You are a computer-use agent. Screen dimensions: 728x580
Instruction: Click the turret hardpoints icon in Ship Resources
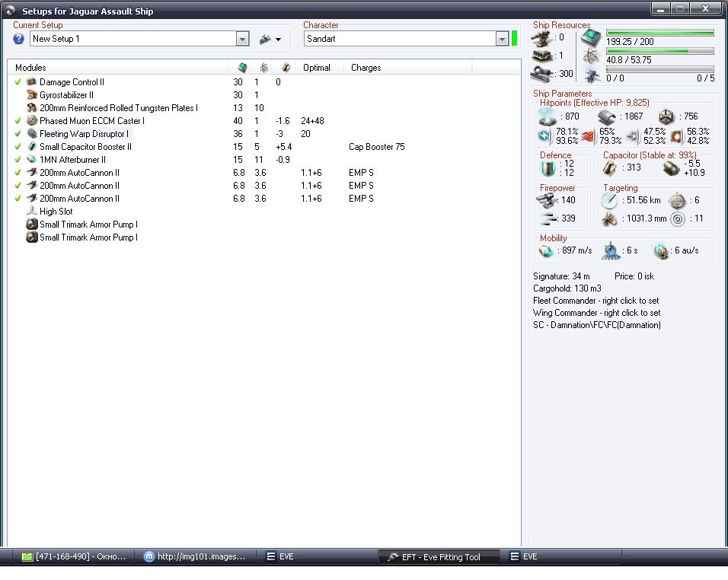click(x=541, y=39)
